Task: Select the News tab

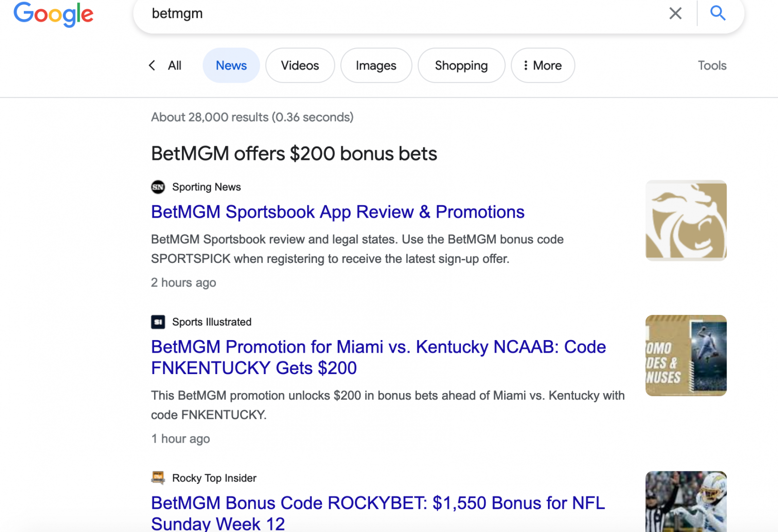Action: click(231, 66)
